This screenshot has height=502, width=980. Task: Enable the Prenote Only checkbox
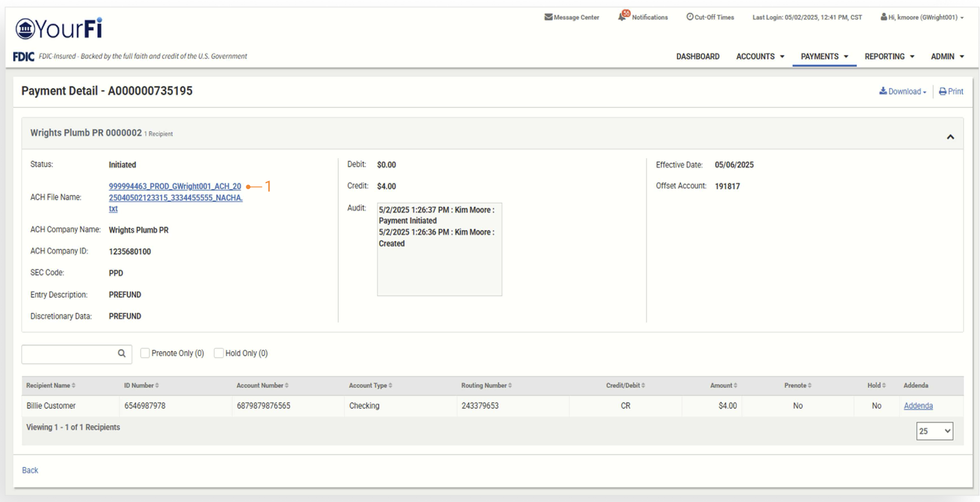coord(145,353)
